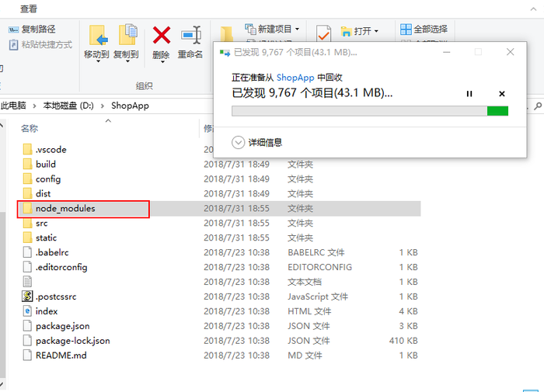Click the Organize (组织) group label
Screen dimensions: 544x392
click(x=144, y=86)
